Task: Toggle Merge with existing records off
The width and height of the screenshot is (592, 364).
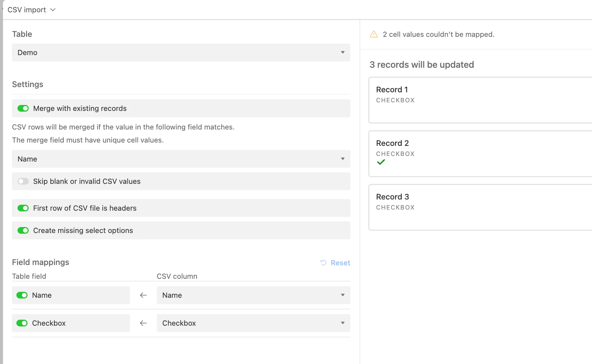Action: 23,108
